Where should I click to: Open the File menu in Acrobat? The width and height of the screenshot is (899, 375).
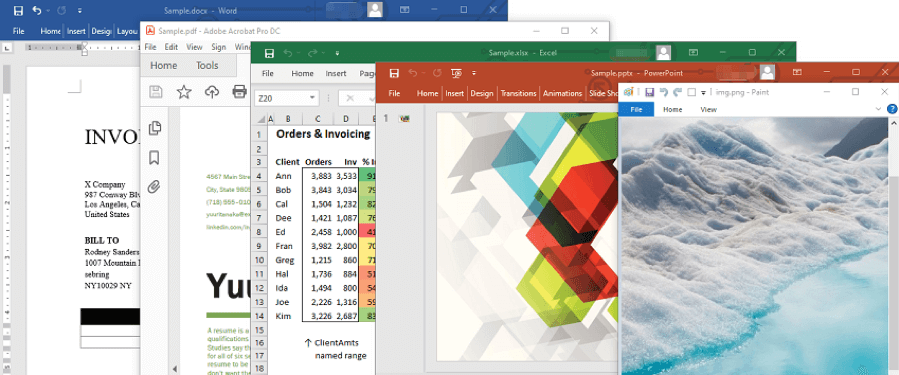click(150, 47)
